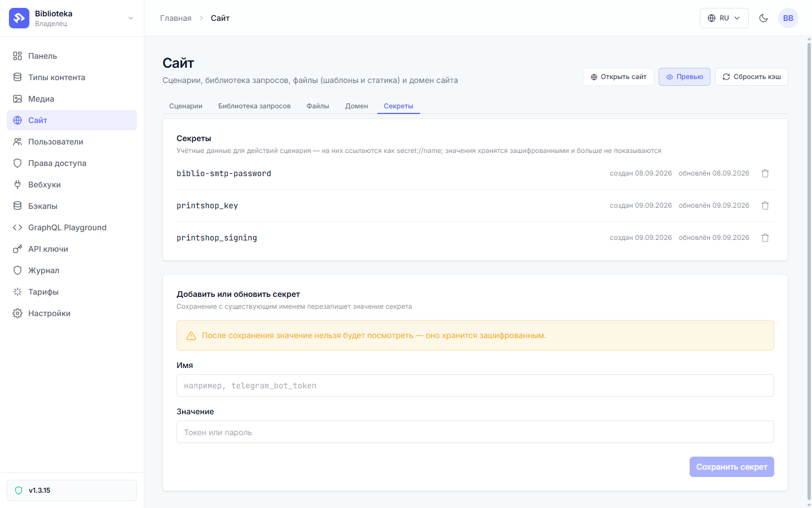
Task: Click the Biblioteka workspace logo
Action: coord(19,18)
